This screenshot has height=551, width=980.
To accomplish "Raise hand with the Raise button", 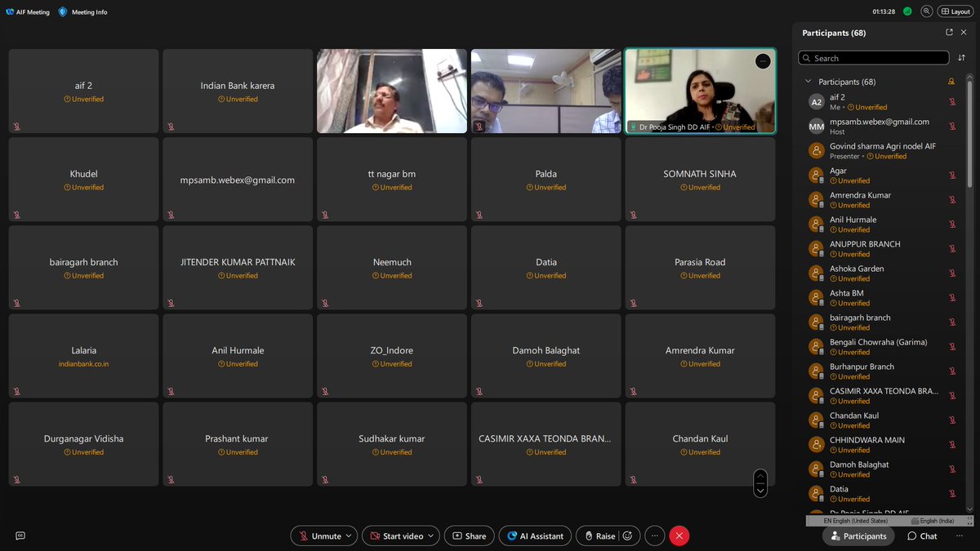I will click(599, 535).
